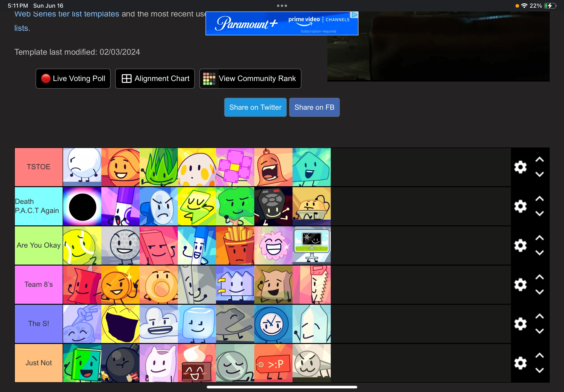
Task: Open settings gear for Are You Okay tier
Action: [520, 246]
